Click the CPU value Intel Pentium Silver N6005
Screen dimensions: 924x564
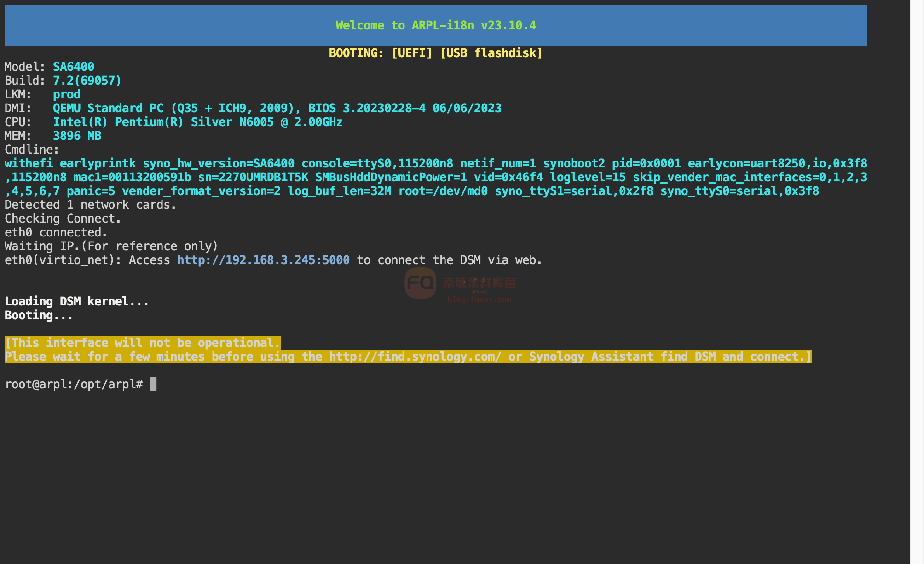click(198, 122)
